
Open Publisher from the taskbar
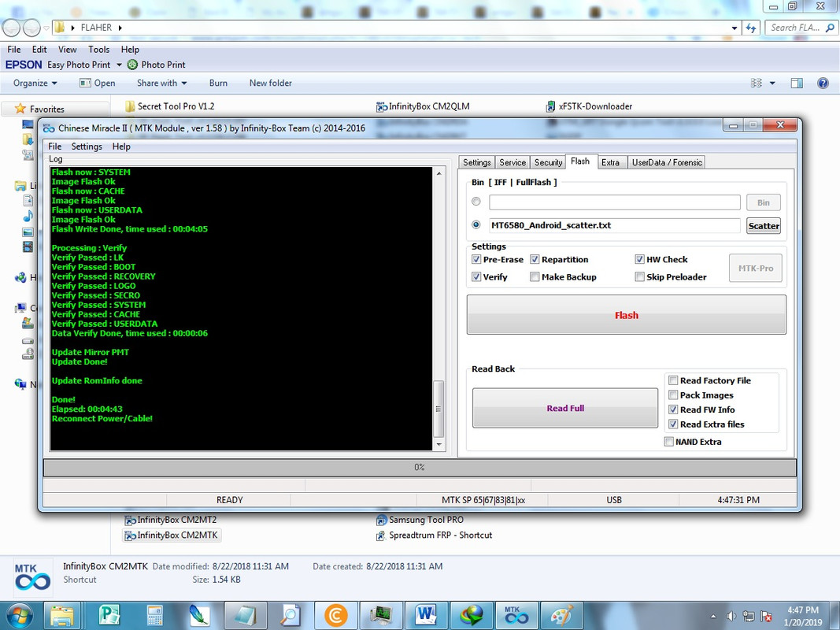(x=109, y=616)
